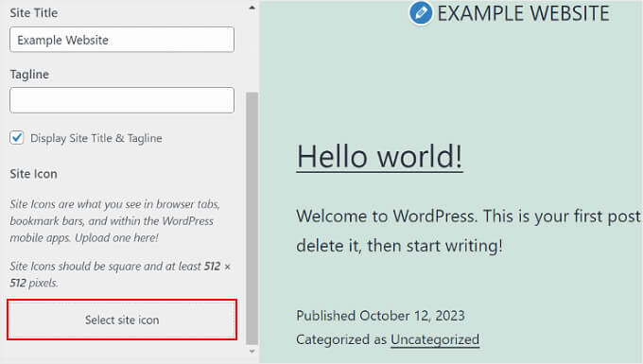Click the EXAMPLE WEBSITE header title
The width and height of the screenshot is (643, 364).
(x=523, y=13)
